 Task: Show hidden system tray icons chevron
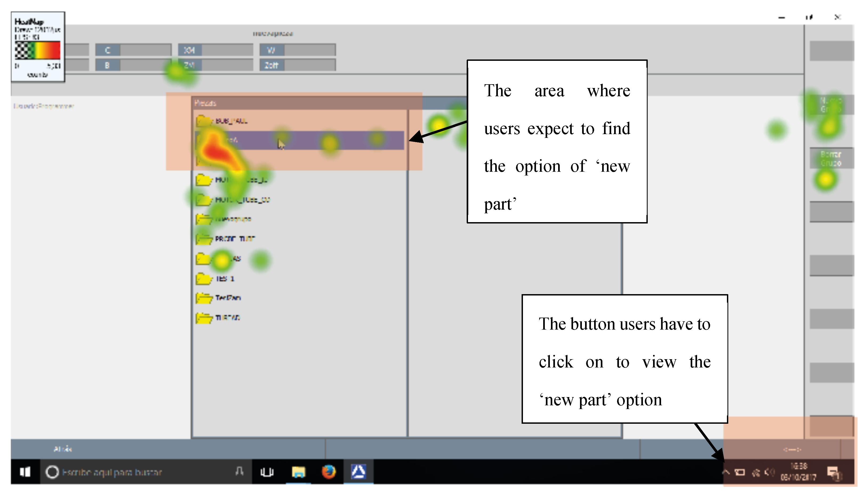[726, 473]
